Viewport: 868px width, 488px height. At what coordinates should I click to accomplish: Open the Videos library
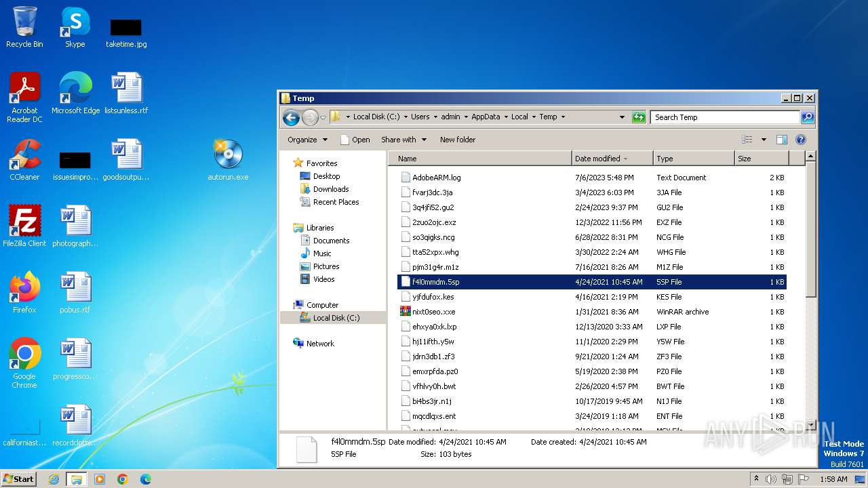tap(323, 279)
